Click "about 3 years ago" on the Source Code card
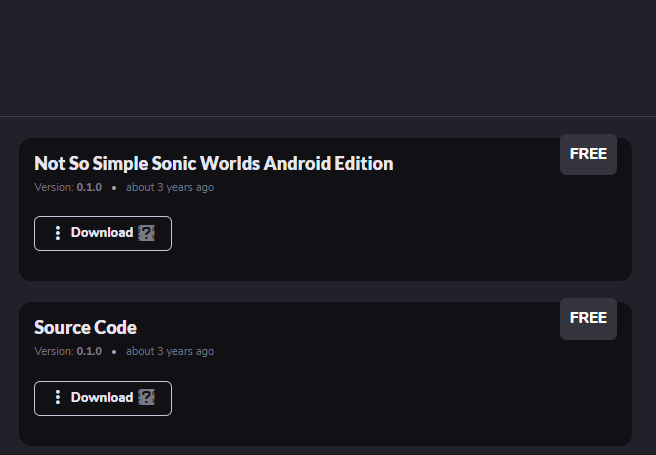Screen dimensions: 656x455 169,352
